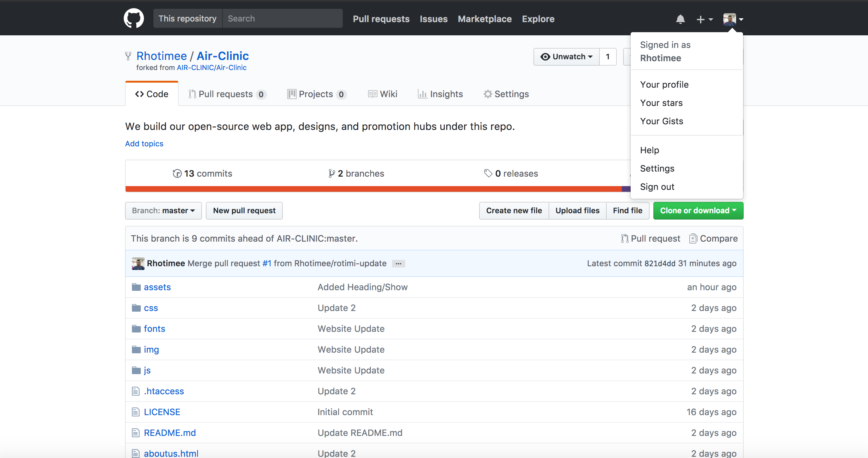Click the Initial commit message for LICENSE
This screenshot has height=458, width=868.
tap(345, 412)
